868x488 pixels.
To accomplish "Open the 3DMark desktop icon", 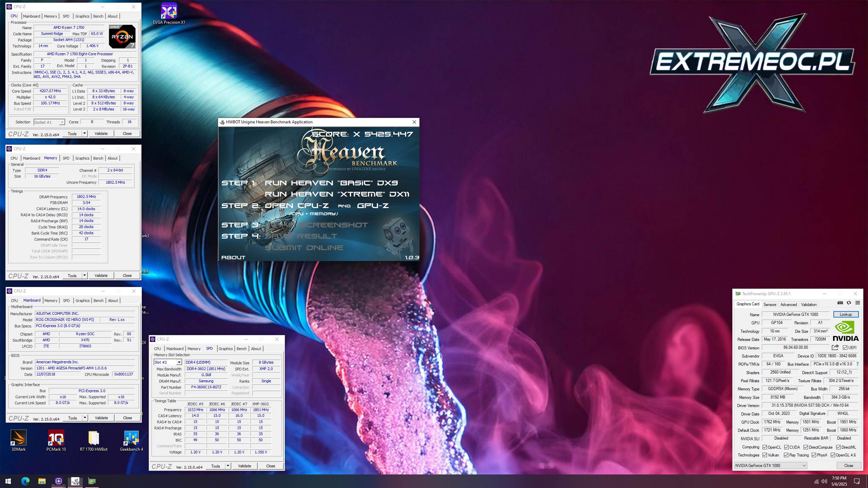I will point(19,441).
